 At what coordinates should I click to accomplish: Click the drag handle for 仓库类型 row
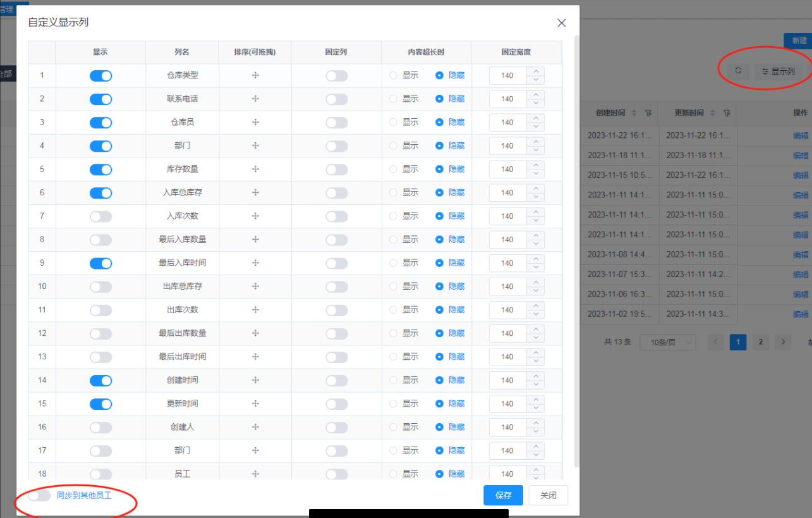pos(255,75)
